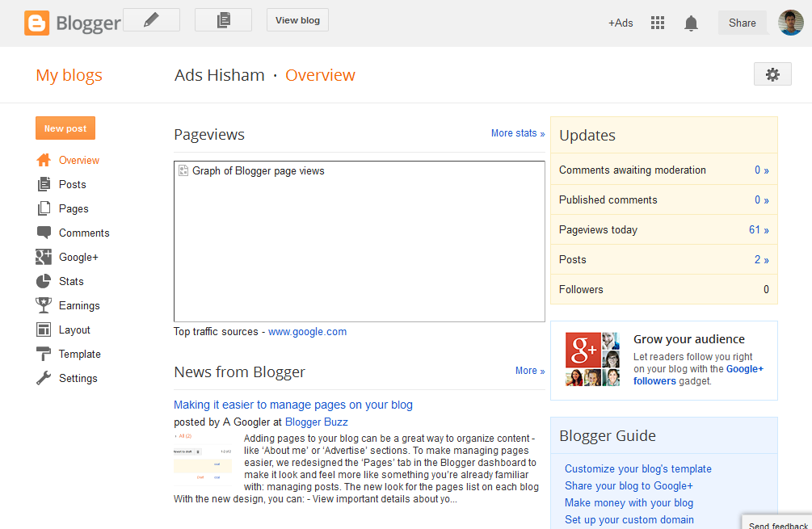This screenshot has width=812, height=529.
Task: Click the Posts count 2 link
Action: point(761,259)
